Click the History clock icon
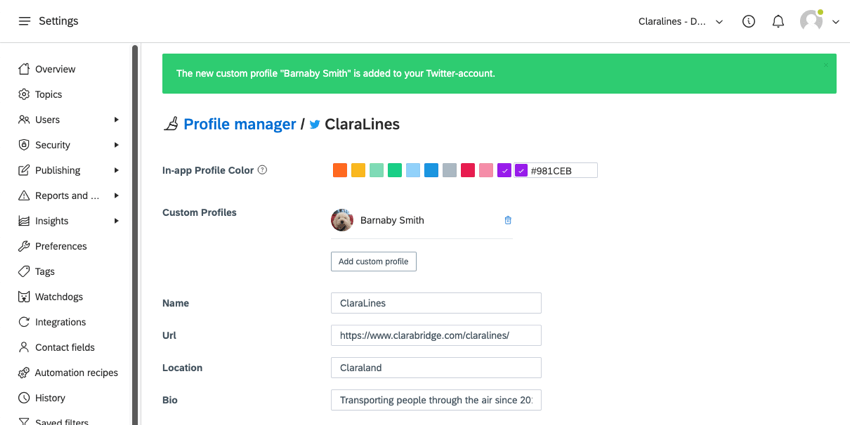Viewport: 850px width, 425px height. click(x=23, y=398)
